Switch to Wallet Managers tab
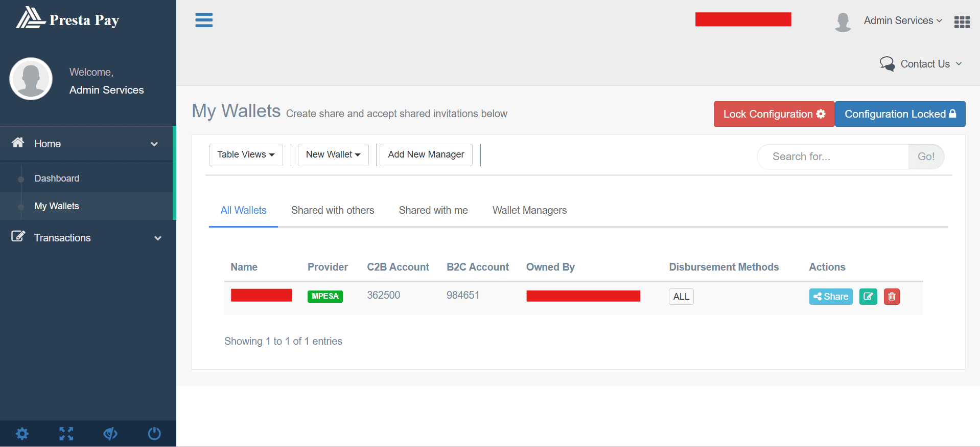The image size is (980, 447). 529,210
